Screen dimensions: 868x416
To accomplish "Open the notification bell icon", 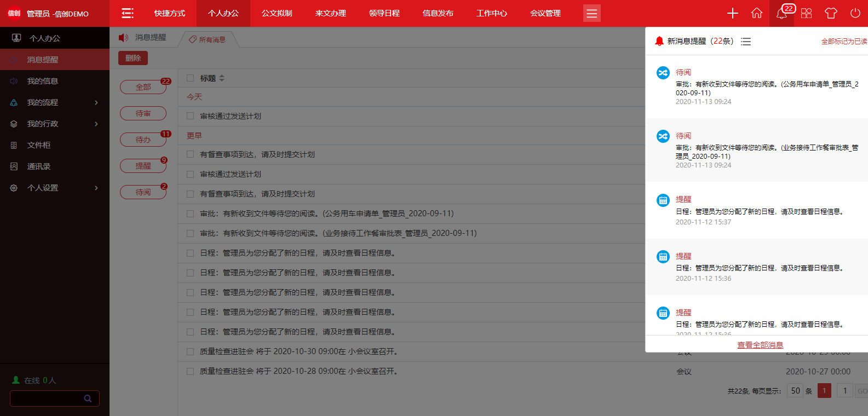I will (x=781, y=13).
